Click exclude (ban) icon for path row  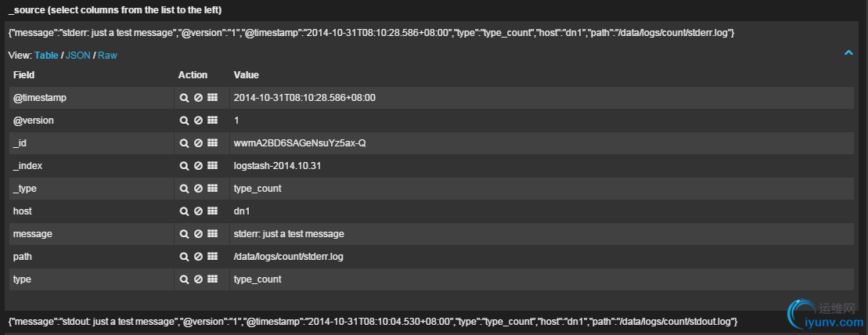(x=198, y=257)
